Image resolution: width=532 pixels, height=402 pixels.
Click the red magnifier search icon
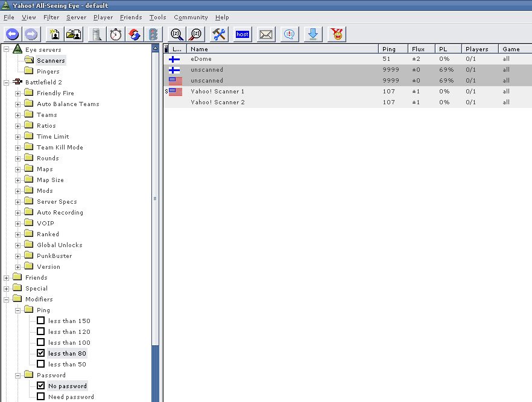(196, 34)
